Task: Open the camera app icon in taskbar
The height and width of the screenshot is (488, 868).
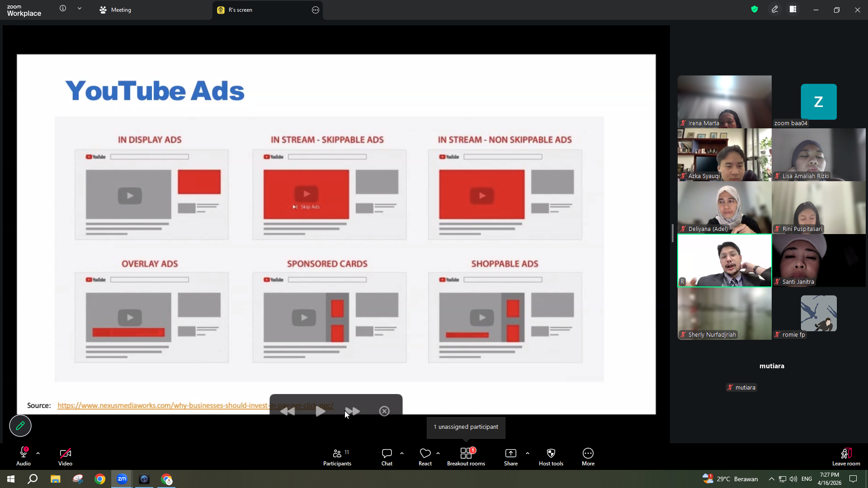Action: 144,479
